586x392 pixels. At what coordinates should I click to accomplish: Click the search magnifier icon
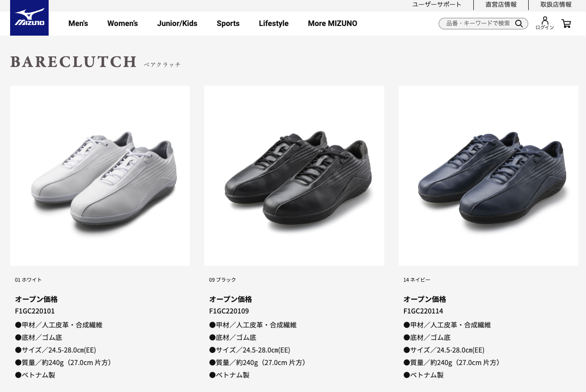point(519,24)
